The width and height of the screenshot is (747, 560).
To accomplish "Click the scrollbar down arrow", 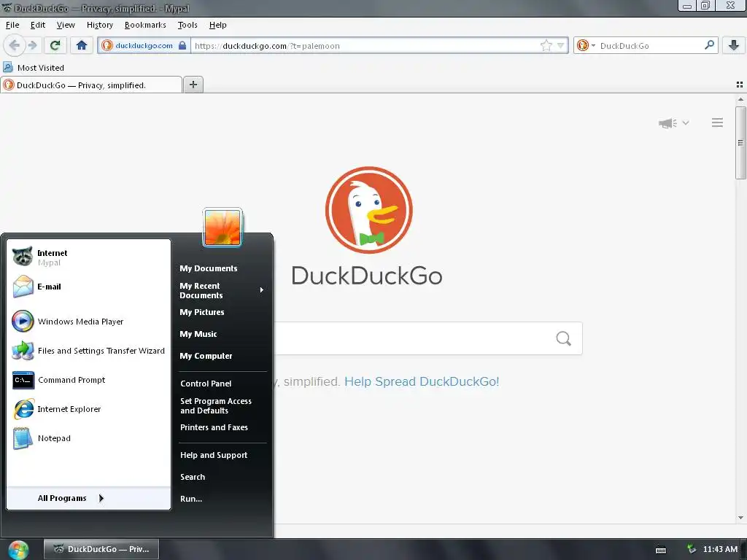I will [740, 518].
